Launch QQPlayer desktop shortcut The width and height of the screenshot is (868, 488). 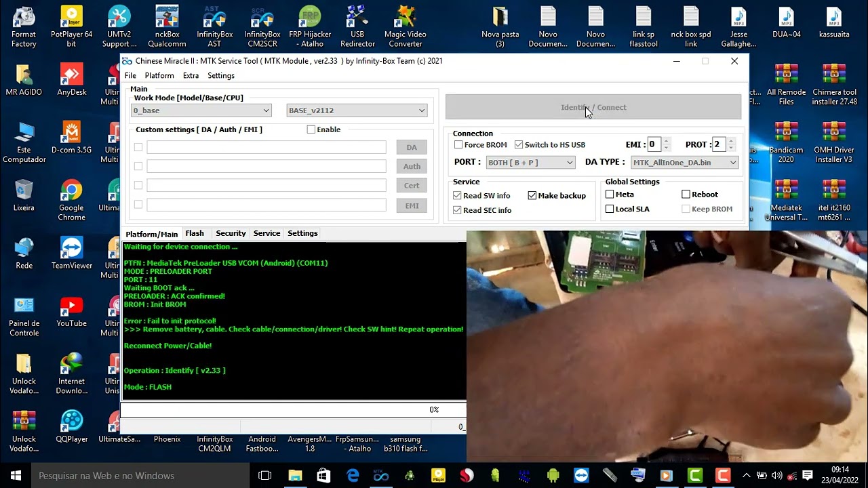[71, 427]
